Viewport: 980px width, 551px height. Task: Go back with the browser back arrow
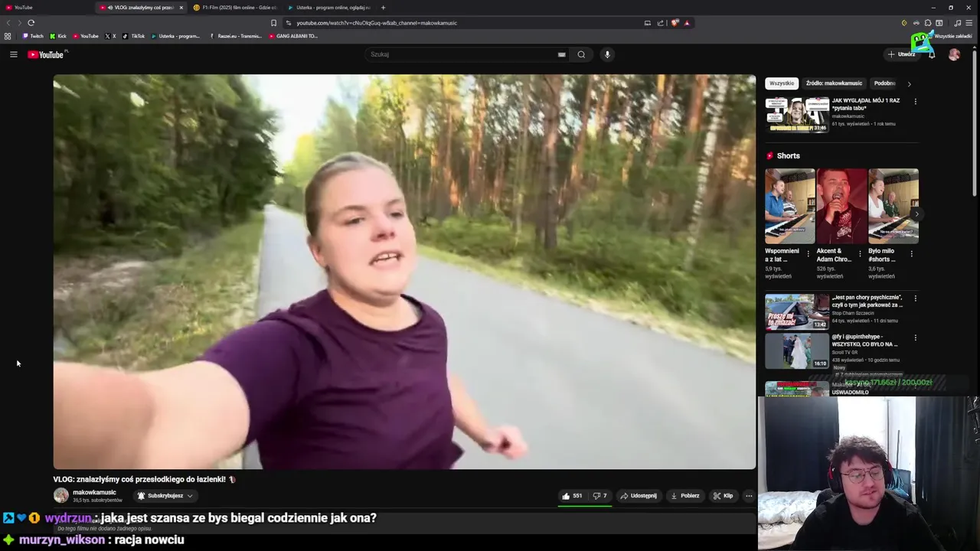8,23
